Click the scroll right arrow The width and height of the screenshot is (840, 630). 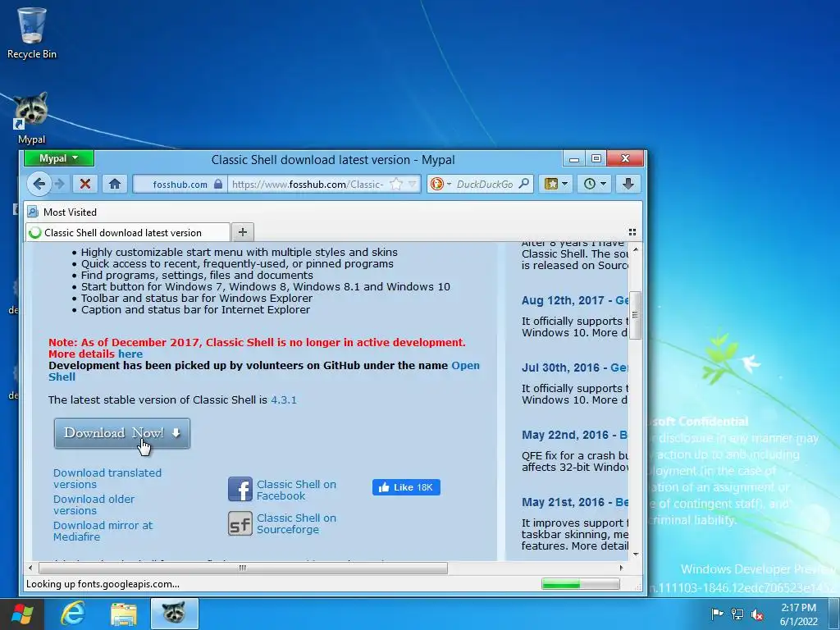(622, 568)
